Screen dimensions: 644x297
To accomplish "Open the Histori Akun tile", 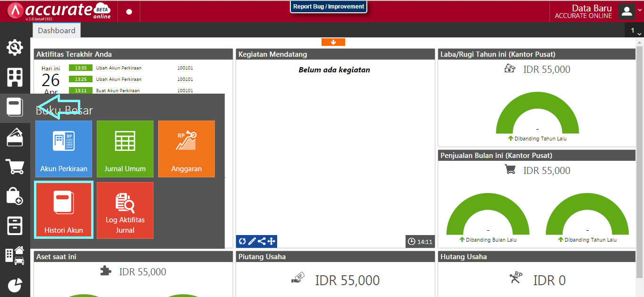I will click(x=64, y=210).
